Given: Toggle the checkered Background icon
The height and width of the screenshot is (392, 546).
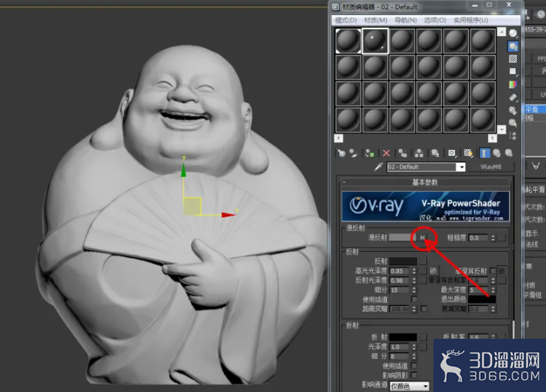Looking at the screenshot, I should click(x=513, y=58).
